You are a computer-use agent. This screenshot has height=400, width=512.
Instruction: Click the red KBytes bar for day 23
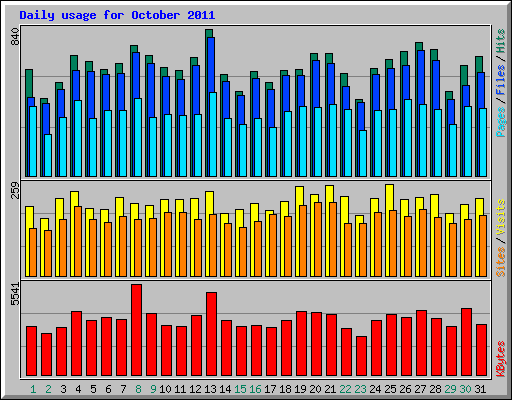pyautogui.click(x=361, y=356)
